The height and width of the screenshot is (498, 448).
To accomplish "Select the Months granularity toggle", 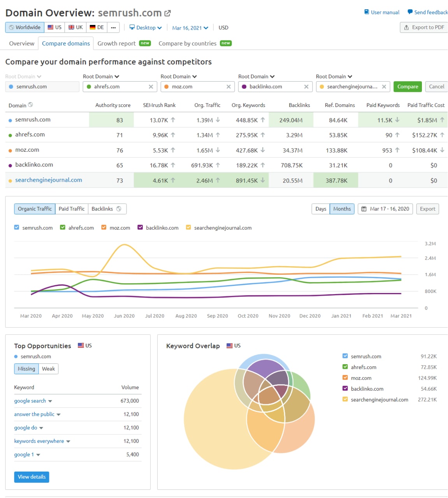I will click(x=342, y=209).
